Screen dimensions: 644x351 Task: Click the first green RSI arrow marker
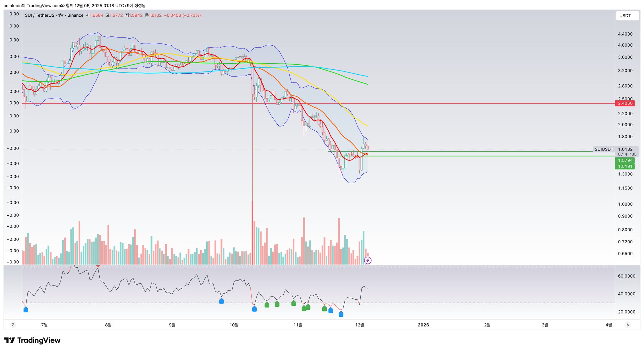pyautogui.click(x=267, y=305)
